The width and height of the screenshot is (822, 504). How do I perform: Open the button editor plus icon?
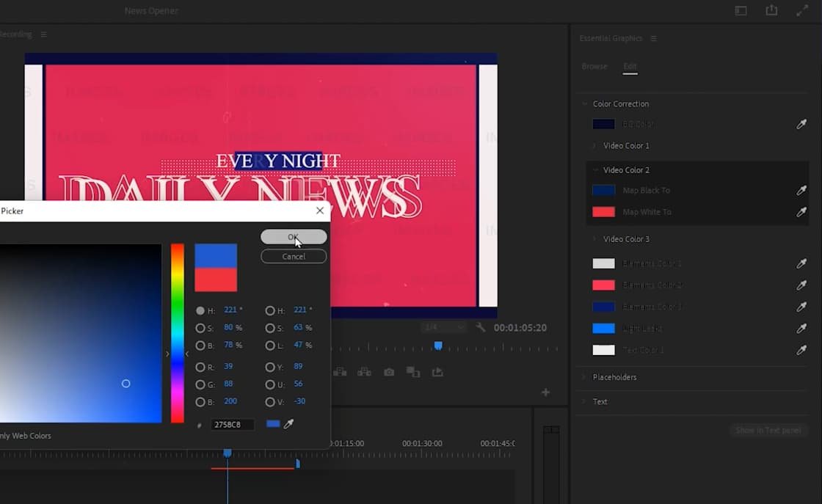(x=545, y=392)
